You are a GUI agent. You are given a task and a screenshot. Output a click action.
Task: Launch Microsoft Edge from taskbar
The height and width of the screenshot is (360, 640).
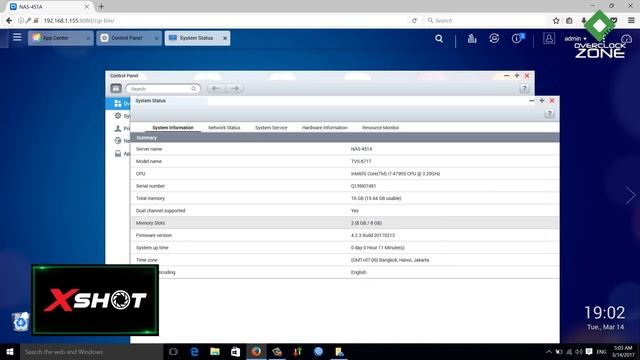coord(195,351)
